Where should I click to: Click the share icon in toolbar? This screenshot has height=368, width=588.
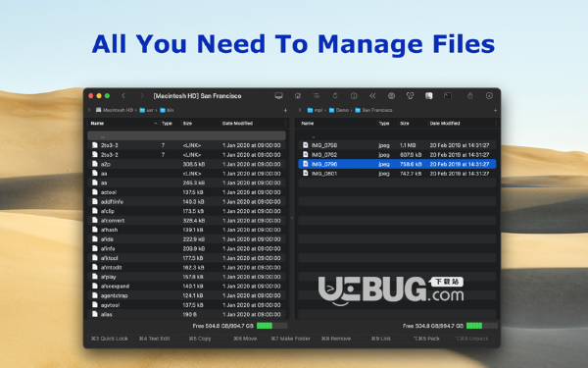(469, 96)
